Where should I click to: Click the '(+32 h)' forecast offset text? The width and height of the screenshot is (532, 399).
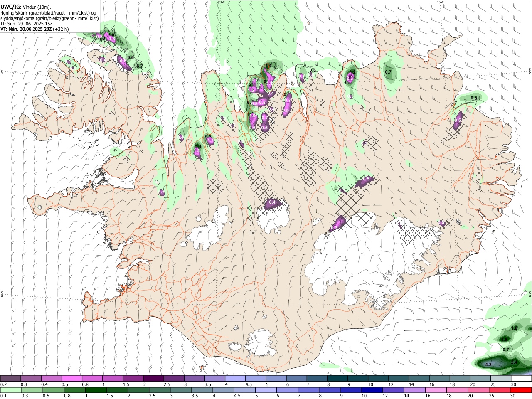61,29
